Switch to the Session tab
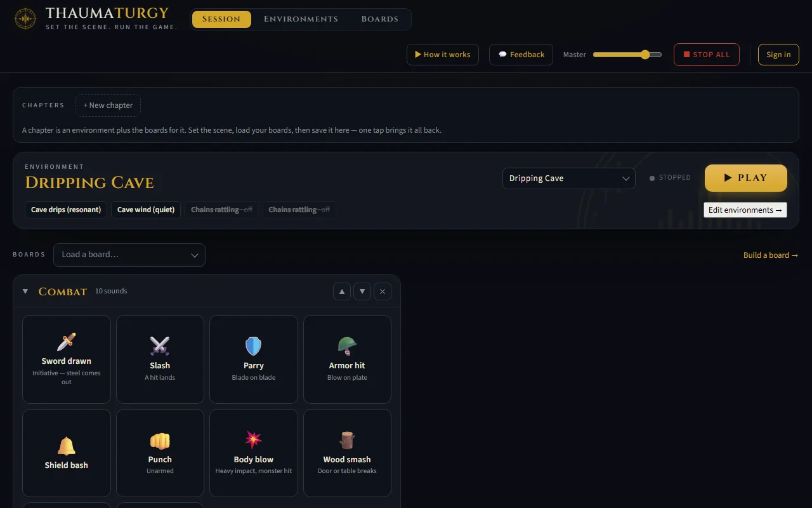Screen dimensions: 812x508 (221, 19)
